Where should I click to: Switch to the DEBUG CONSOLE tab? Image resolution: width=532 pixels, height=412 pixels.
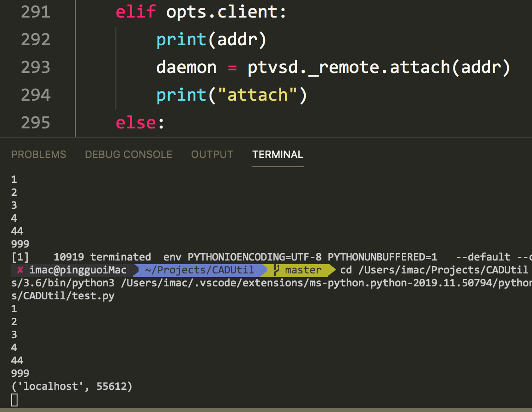click(x=128, y=154)
